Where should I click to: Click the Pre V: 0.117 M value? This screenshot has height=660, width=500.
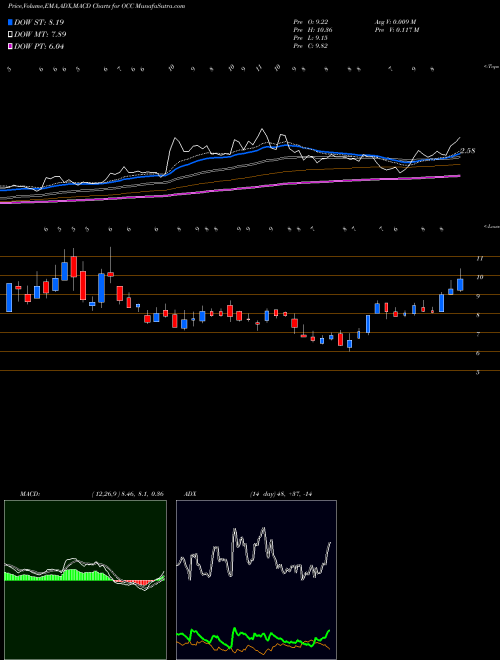click(396, 30)
